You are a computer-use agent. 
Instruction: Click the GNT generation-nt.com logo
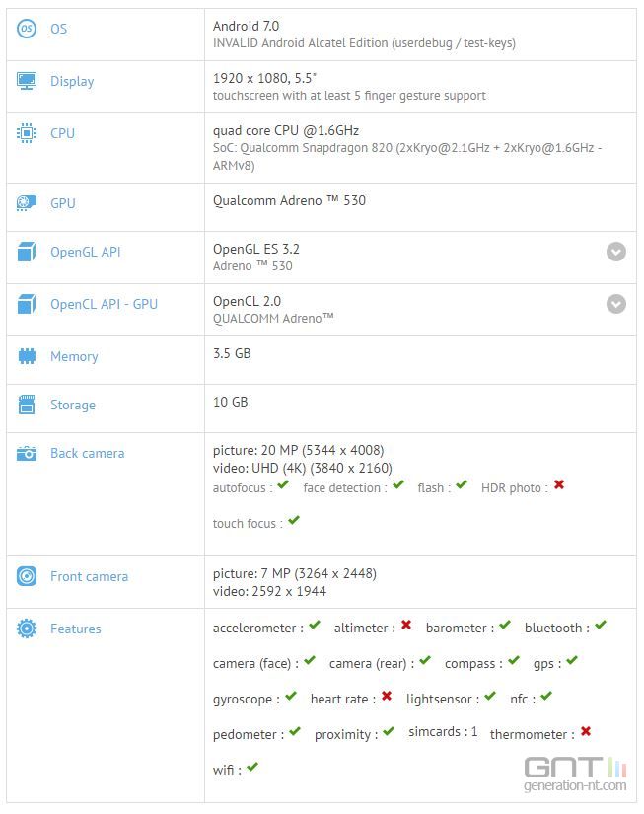pos(575,774)
